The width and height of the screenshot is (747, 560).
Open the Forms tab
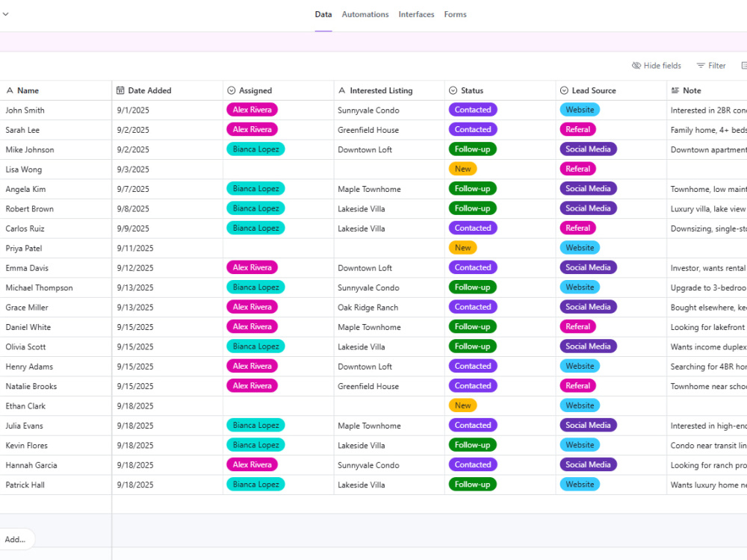pyautogui.click(x=456, y=15)
